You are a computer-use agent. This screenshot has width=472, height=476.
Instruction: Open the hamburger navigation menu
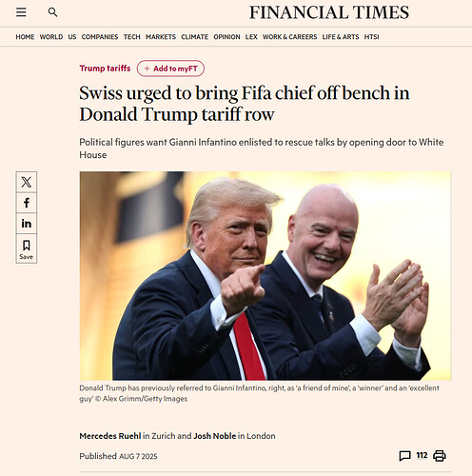click(x=21, y=12)
